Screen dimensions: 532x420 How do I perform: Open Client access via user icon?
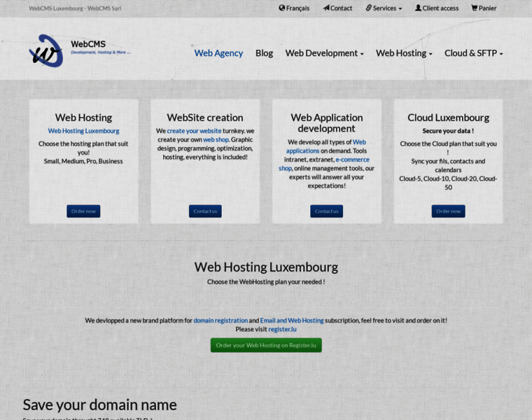point(418,8)
